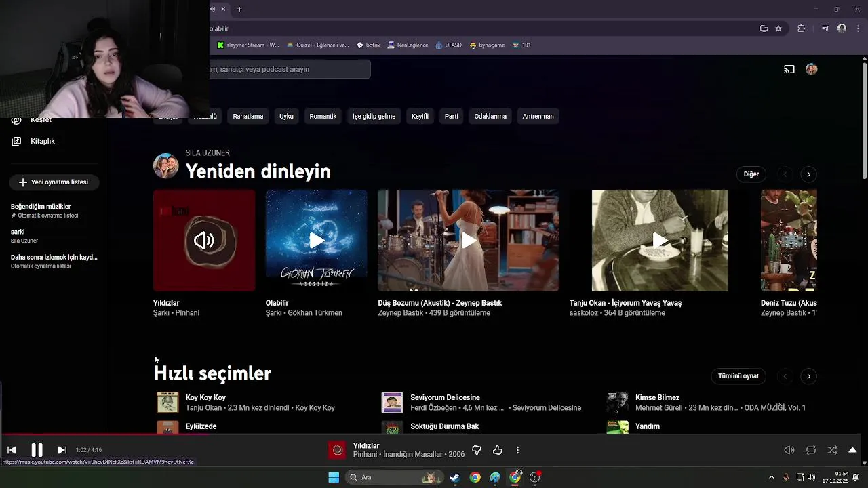Click the volume icon in player bar
Image resolution: width=868 pixels, height=488 pixels.
tap(789, 450)
